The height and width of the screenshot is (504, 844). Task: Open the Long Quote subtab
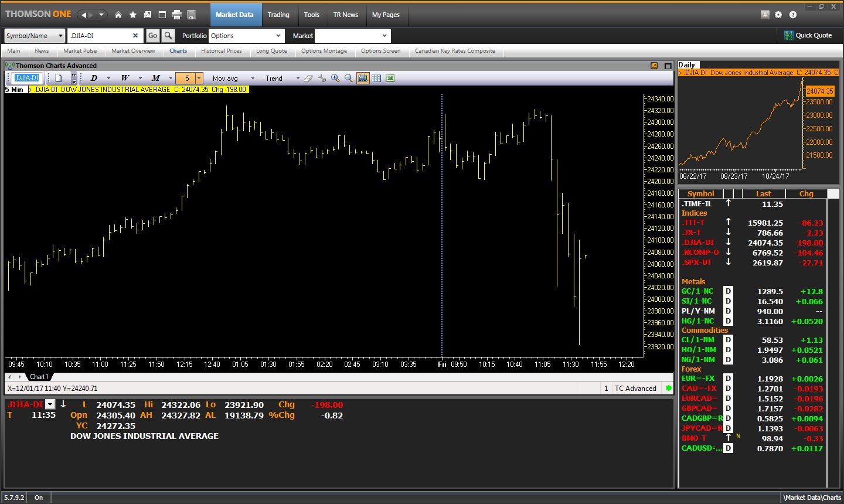point(271,51)
